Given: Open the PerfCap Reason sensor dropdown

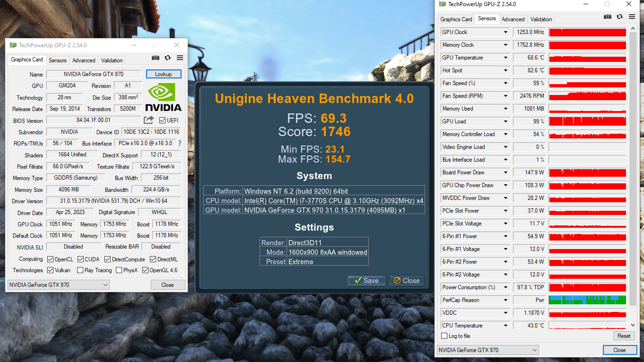Looking at the screenshot, I should (505, 300).
